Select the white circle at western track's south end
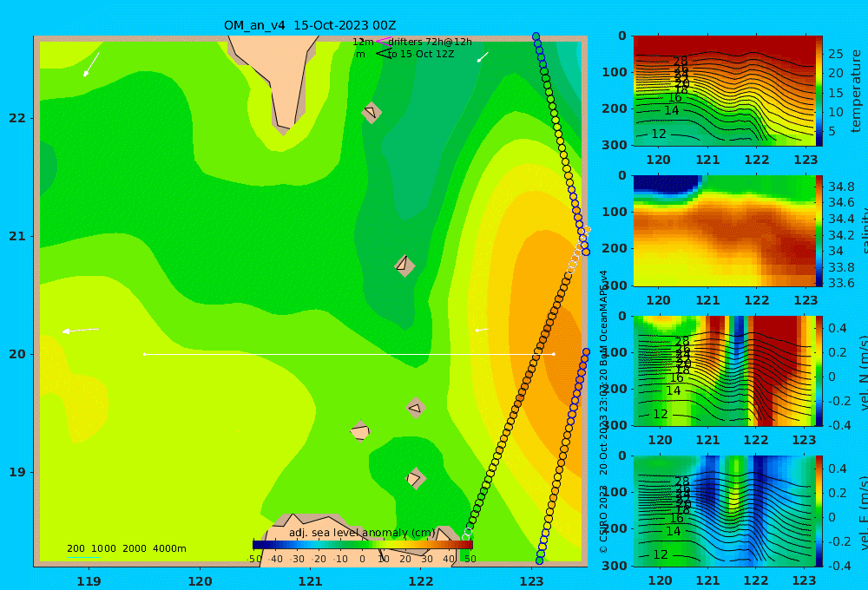The width and height of the screenshot is (868, 590). 466,536
